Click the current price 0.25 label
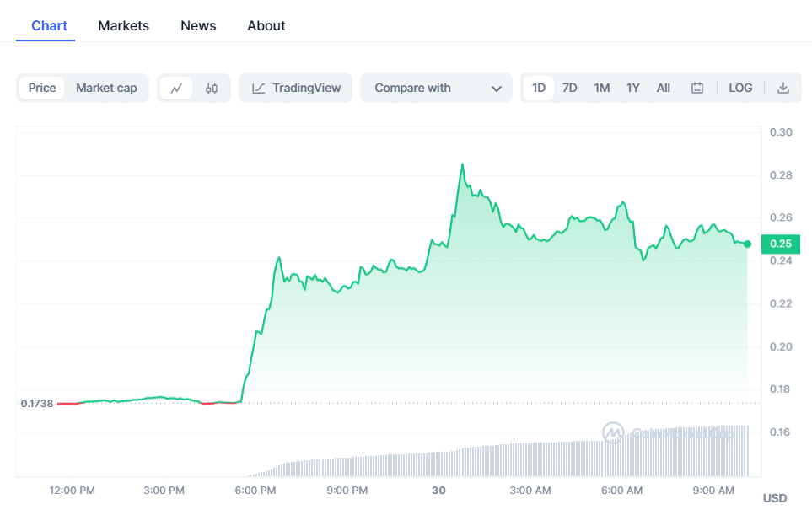The image size is (812, 515). 781,244
